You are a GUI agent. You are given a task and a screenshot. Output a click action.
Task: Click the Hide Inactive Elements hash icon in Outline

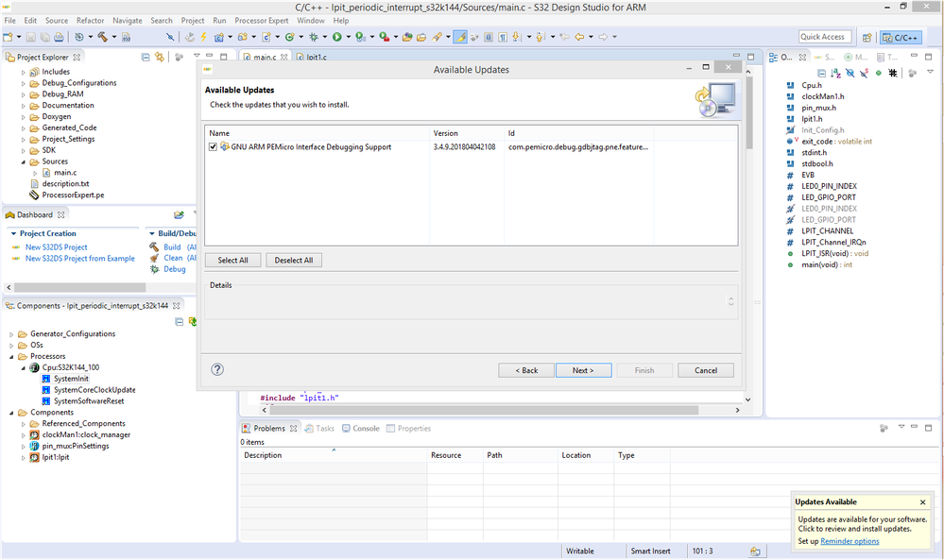(x=893, y=73)
